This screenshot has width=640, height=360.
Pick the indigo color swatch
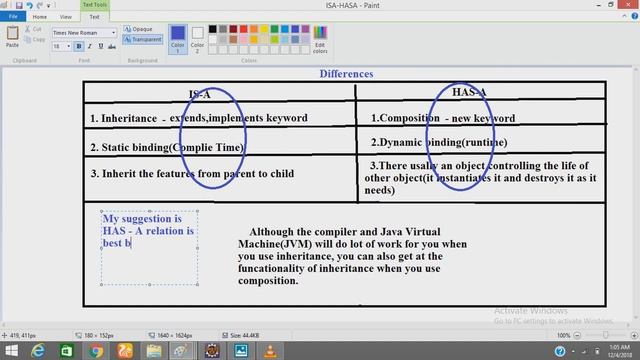[295, 29]
